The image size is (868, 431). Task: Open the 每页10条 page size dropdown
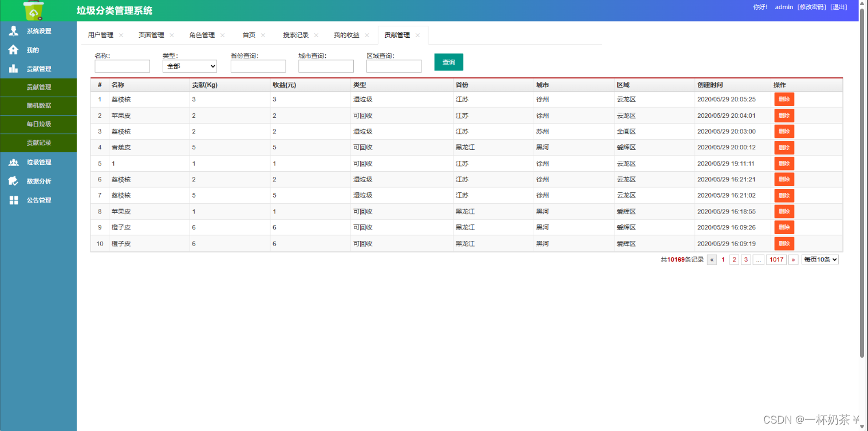coord(820,260)
